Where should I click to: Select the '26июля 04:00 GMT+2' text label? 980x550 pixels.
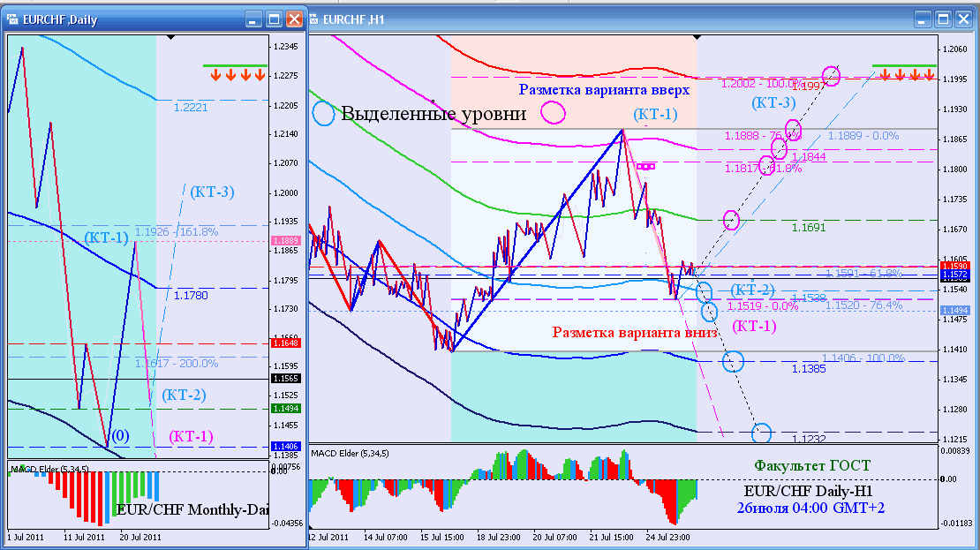coord(810,508)
